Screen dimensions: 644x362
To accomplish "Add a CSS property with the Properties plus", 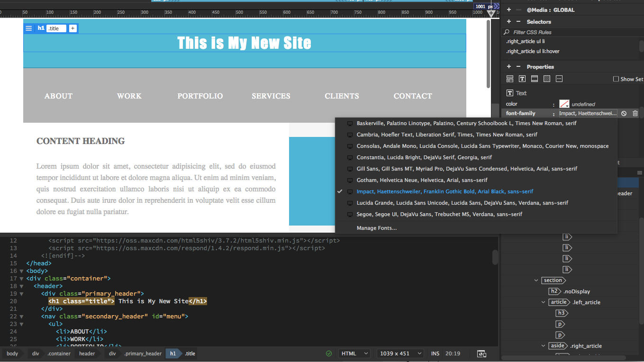I will tap(509, 67).
